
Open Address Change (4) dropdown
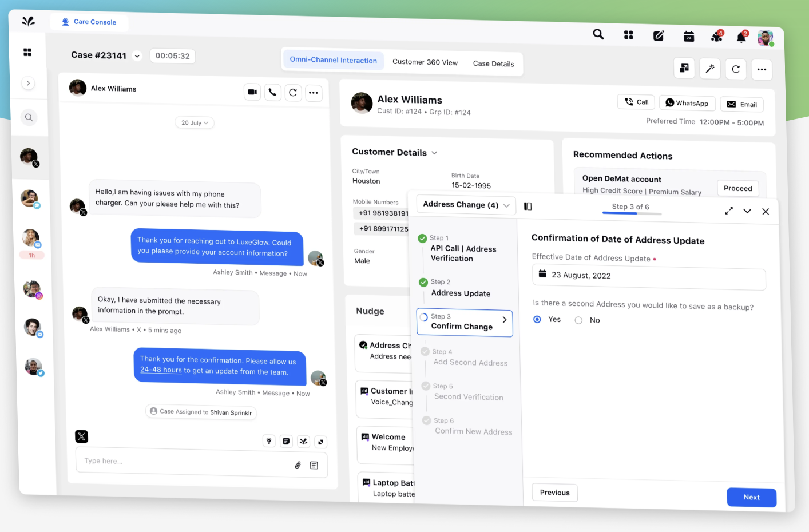tap(466, 205)
